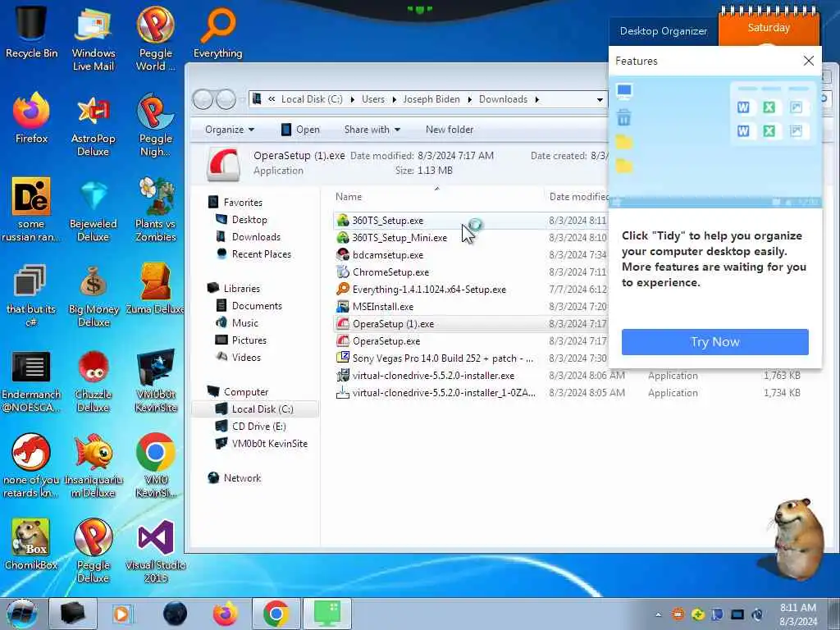
Task: Show hidden system tray icons arrow
Action: tap(659, 614)
